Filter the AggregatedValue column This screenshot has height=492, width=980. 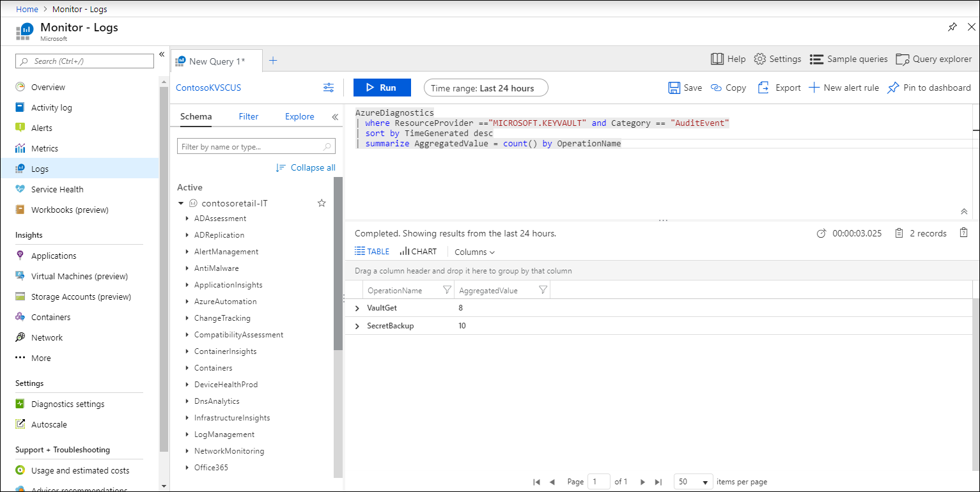[x=543, y=290]
